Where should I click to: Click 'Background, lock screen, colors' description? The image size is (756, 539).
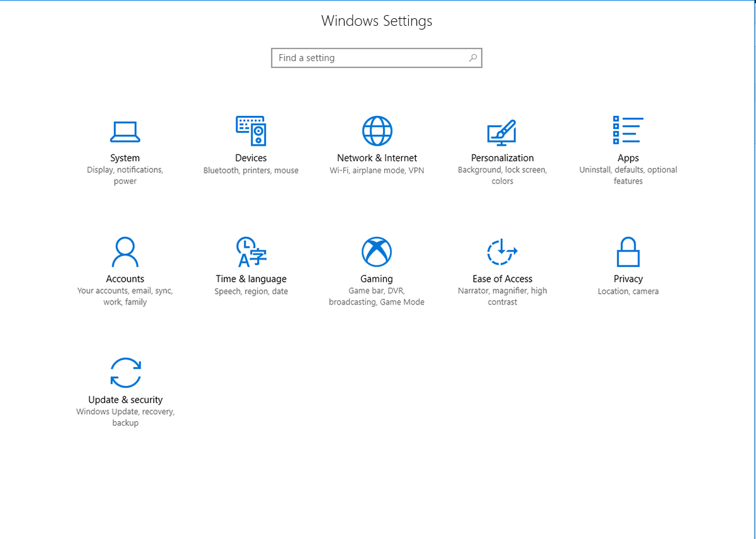502,175
